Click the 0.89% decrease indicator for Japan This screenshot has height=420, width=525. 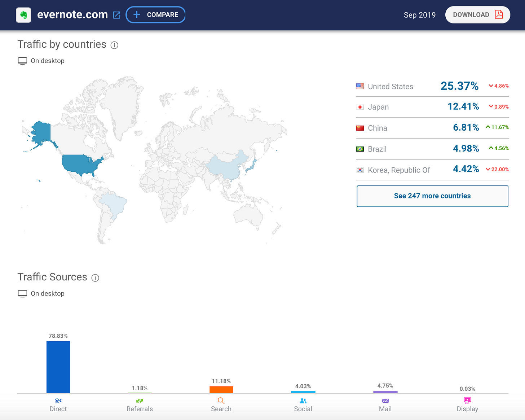tap(499, 107)
